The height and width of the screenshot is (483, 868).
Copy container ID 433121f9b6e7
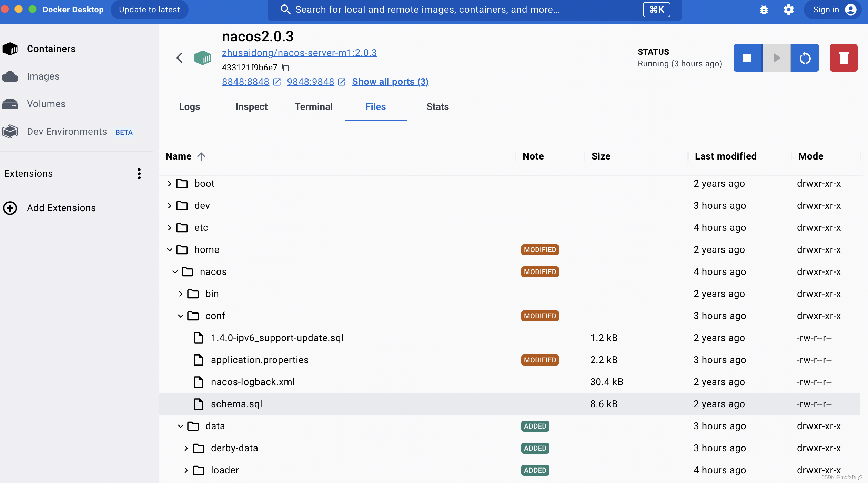point(285,68)
